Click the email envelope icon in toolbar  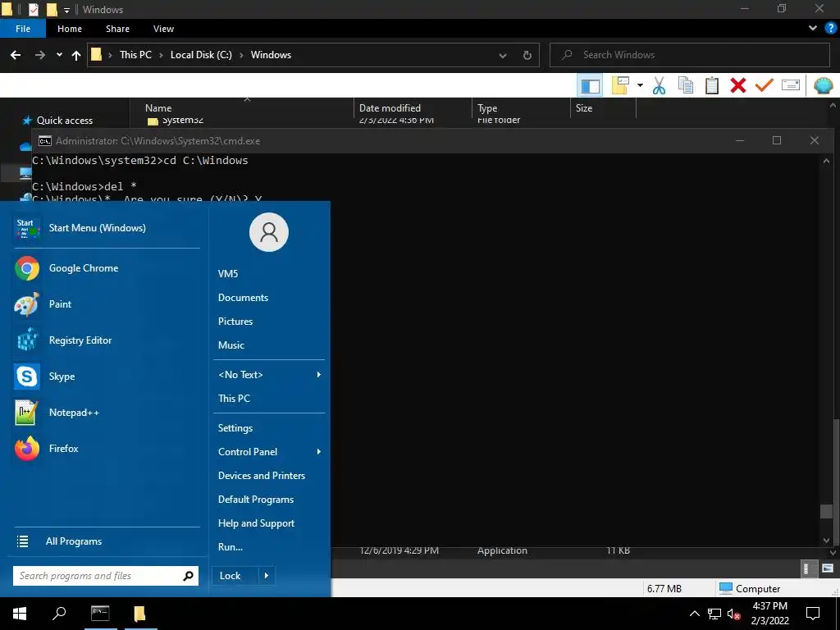click(791, 85)
